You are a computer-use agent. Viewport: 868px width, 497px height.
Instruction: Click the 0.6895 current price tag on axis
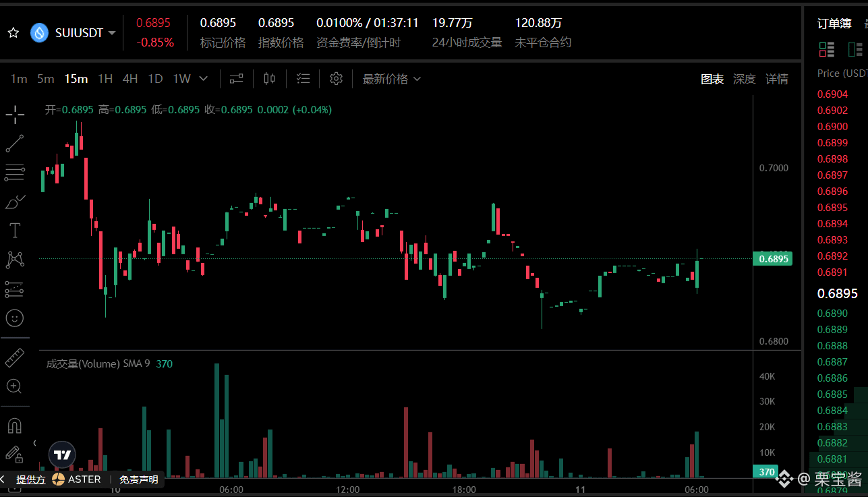(772, 258)
